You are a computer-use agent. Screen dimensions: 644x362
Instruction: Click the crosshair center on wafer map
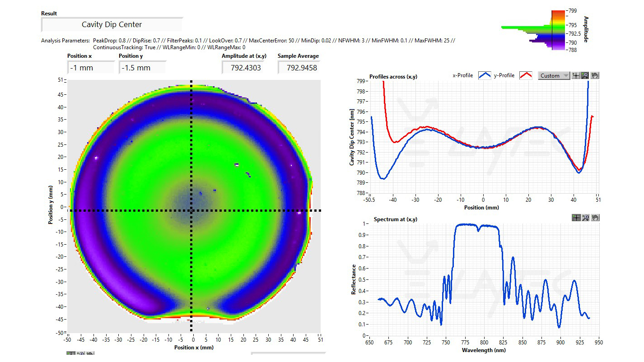(191, 210)
